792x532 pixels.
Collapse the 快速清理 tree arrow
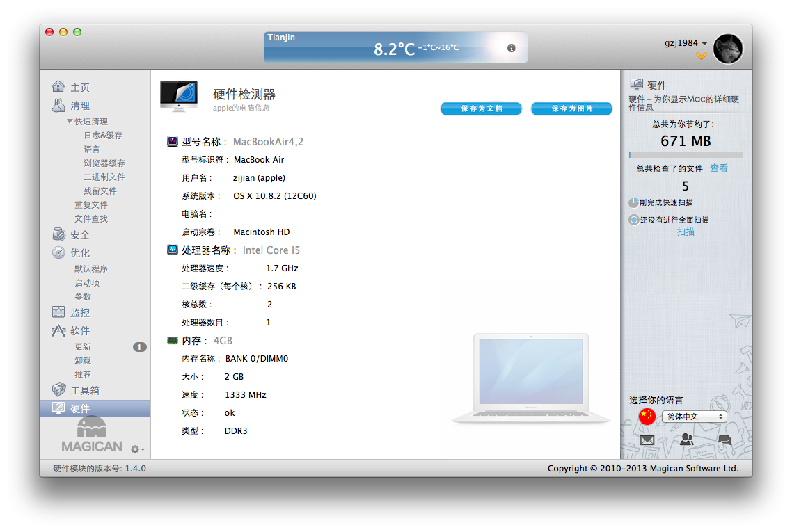tap(70, 121)
